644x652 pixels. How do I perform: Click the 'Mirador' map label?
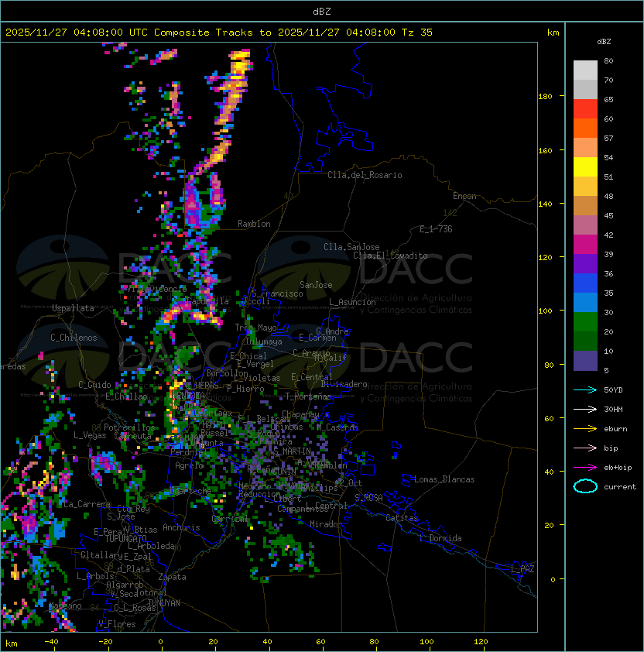[326, 524]
